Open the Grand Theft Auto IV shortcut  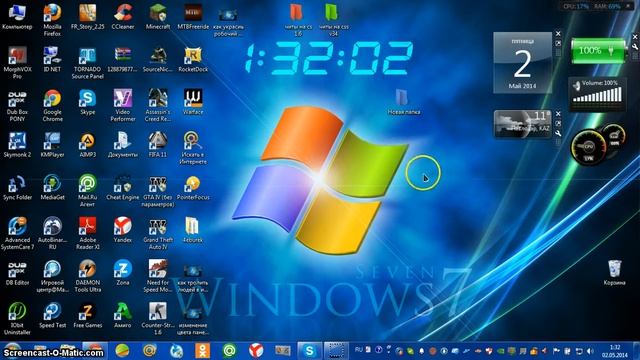point(158,233)
